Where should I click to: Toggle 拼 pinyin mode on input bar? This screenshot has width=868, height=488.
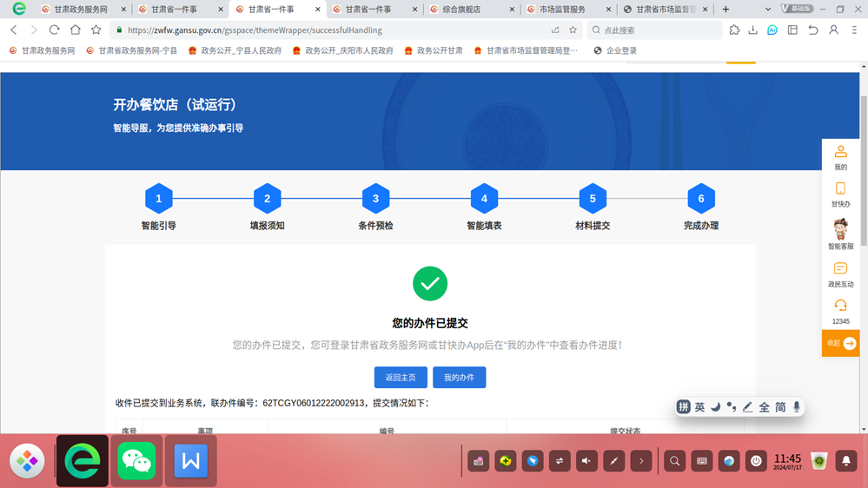[x=684, y=407]
